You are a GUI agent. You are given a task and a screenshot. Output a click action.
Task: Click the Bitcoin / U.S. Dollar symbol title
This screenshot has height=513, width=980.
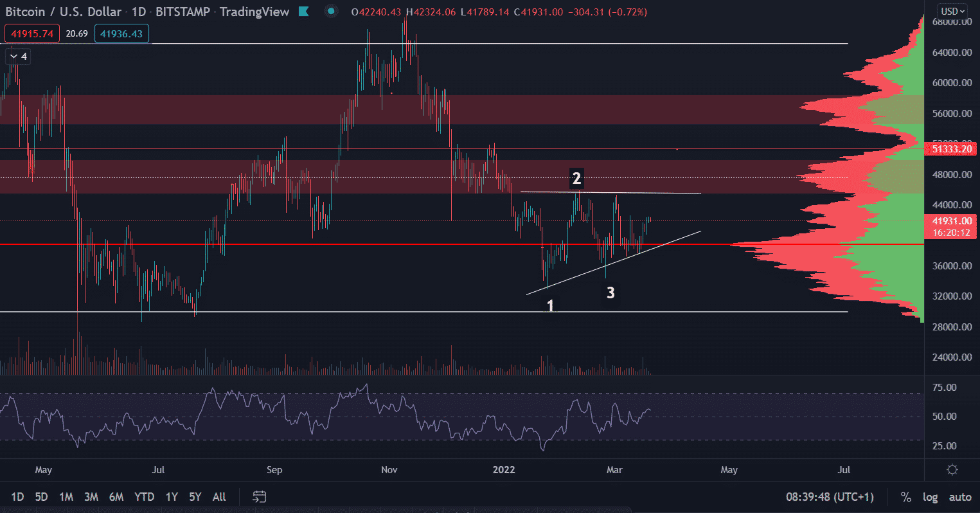click(63, 12)
